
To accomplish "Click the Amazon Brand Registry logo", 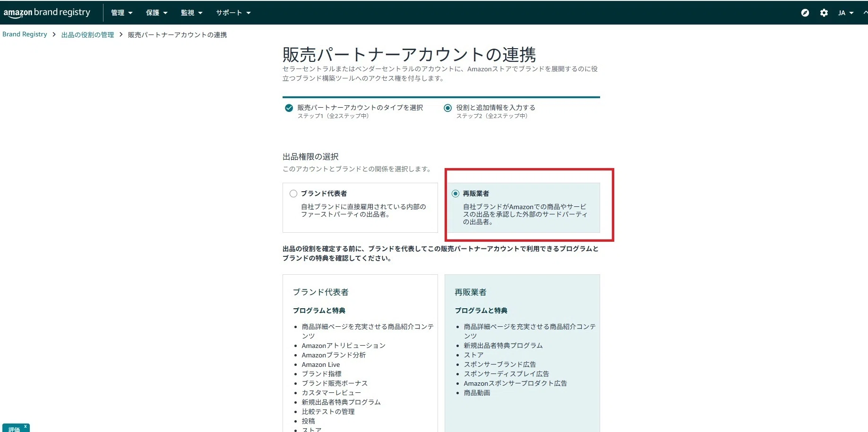I will click(x=47, y=13).
